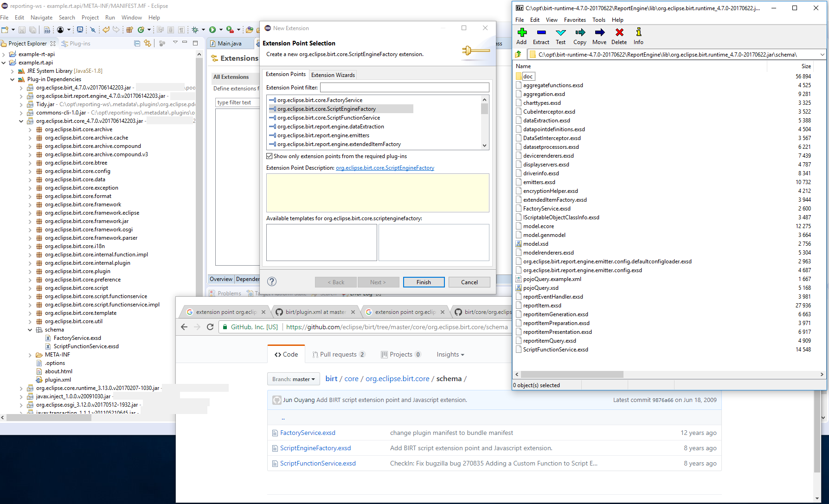The height and width of the screenshot is (504, 829).
Task: Open the Tools menu in 7-Zip
Action: (599, 20)
